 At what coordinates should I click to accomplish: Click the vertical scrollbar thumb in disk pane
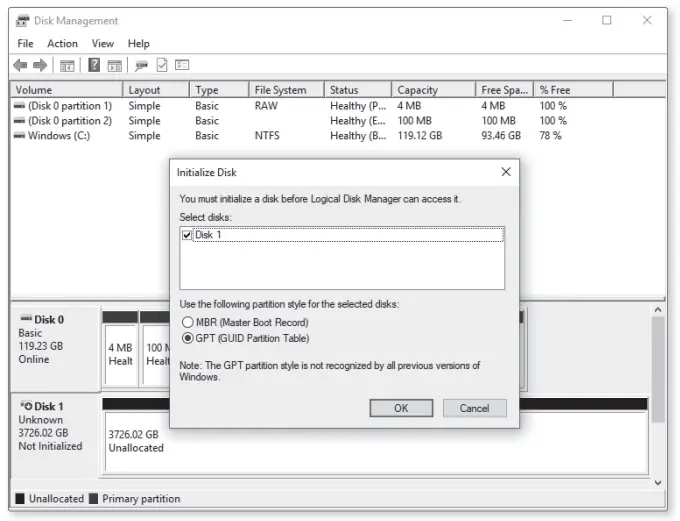(x=658, y=369)
